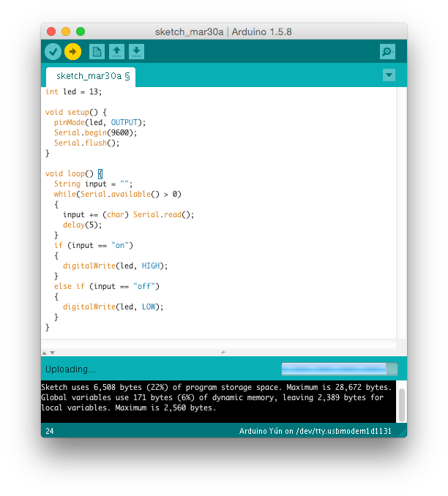Screen dimensions: 448x496
Task: Open the Serial Monitor magnifier icon
Action: click(387, 51)
